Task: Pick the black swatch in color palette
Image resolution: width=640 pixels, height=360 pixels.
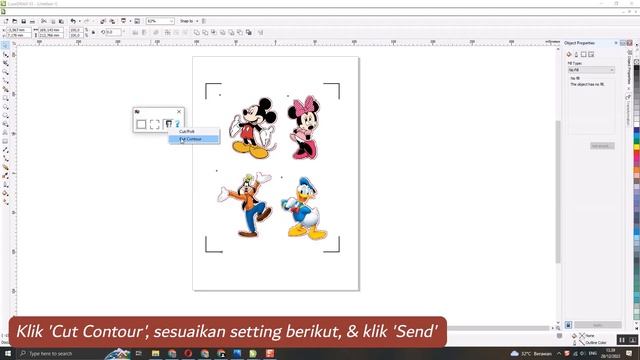Action: click(637, 68)
